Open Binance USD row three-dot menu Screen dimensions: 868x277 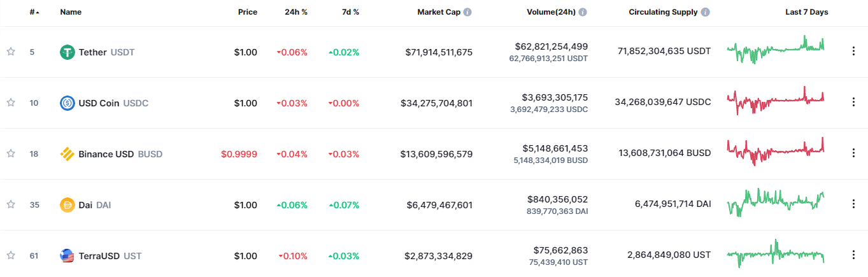[853, 153]
